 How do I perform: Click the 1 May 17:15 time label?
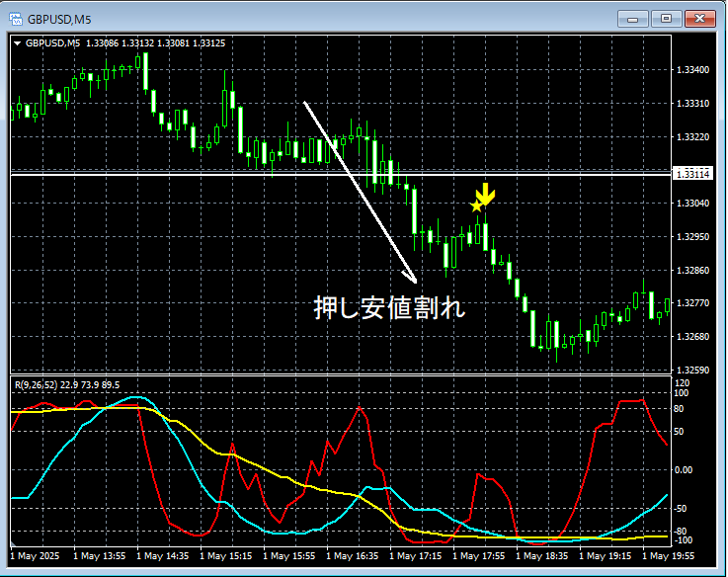click(415, 556)
